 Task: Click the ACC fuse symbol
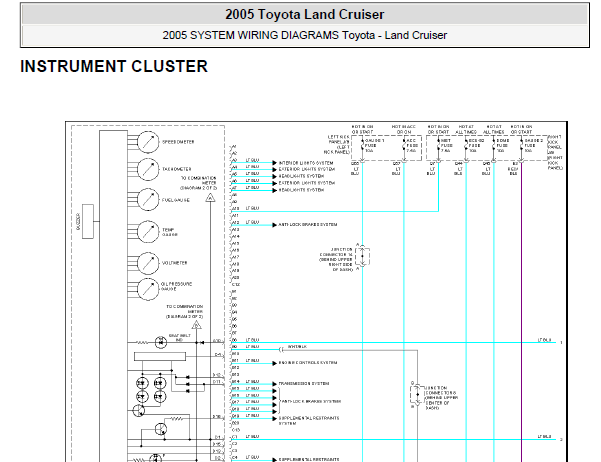tap(404, 147)
